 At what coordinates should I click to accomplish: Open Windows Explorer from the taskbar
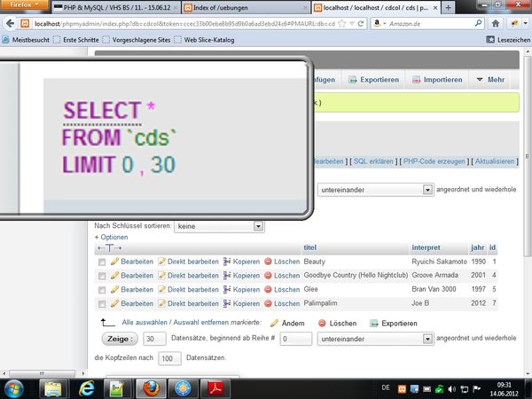52,389
